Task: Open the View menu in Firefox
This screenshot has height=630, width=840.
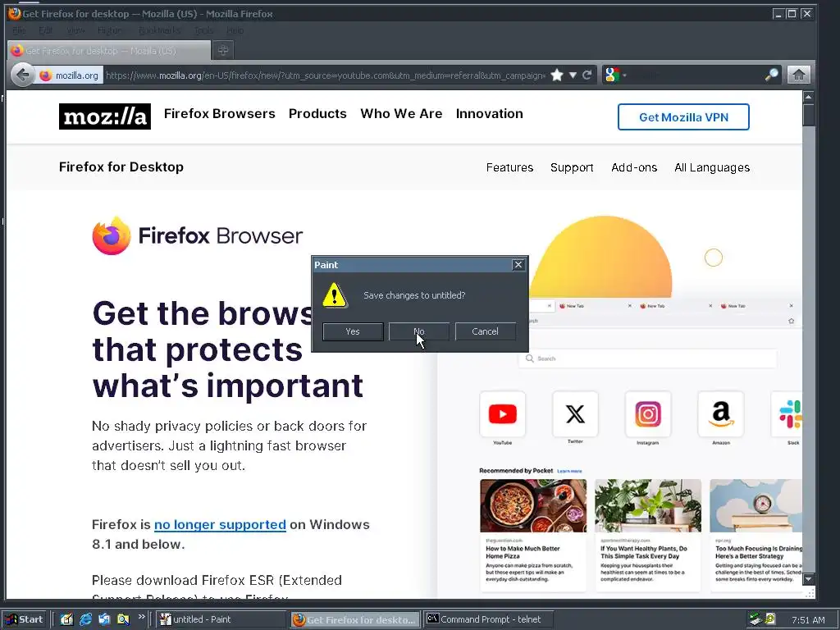Action: tap(75, 30)
